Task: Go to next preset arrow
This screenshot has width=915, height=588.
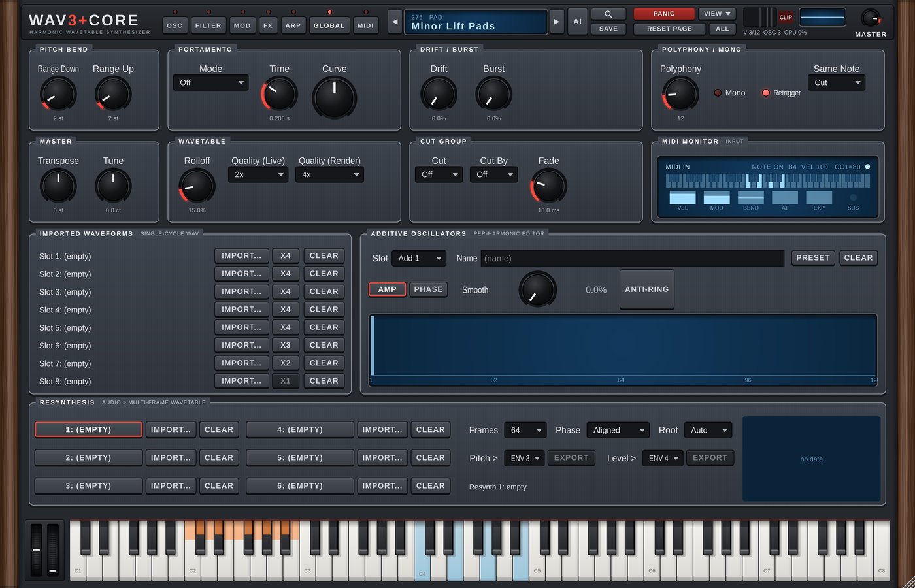Action: coord(556,22)
